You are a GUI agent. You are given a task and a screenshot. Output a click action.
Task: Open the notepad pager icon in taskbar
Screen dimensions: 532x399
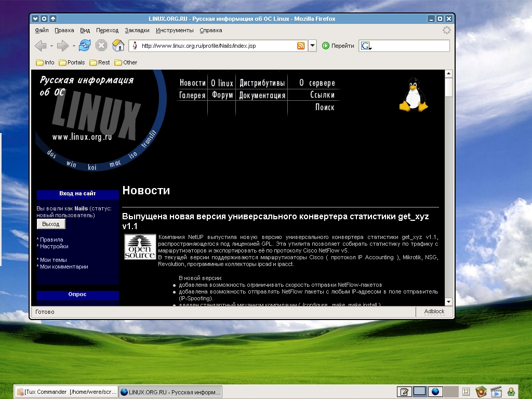pyautogui.click(x=404, y=392)
